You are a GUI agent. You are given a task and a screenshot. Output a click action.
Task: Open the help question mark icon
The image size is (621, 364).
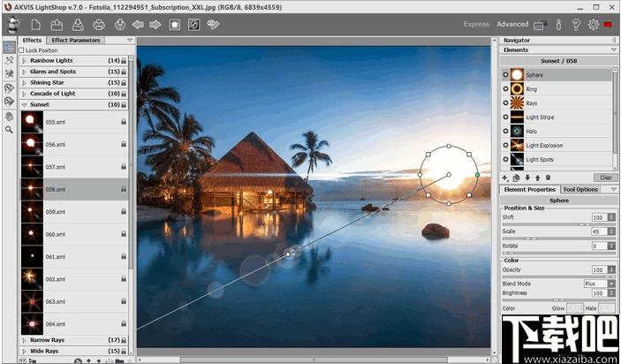pyautogui.click(x=576, y=25)
